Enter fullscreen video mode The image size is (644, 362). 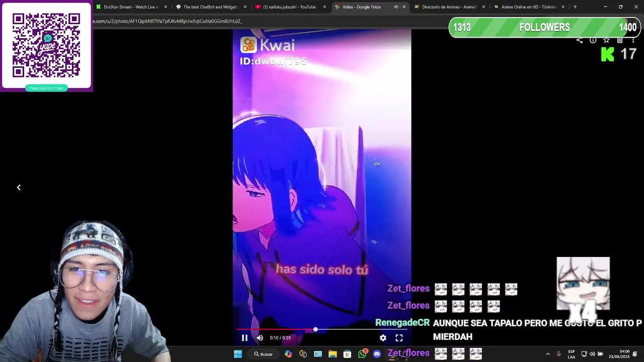coord(399,338)
